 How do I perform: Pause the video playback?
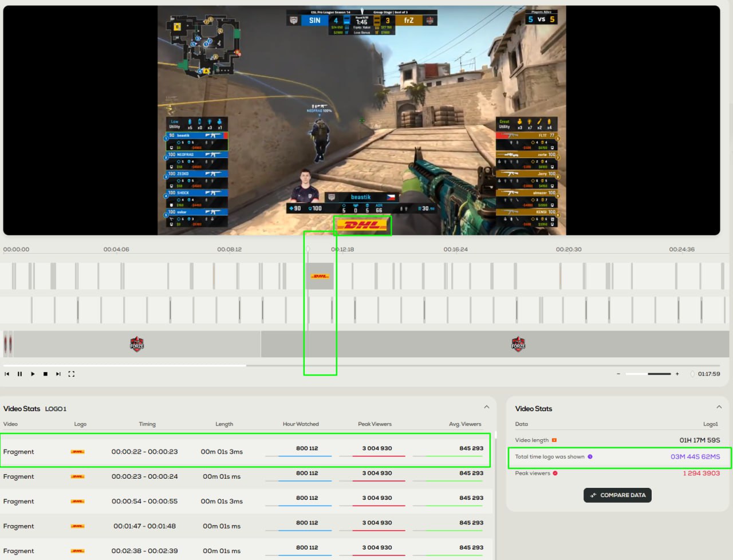[19, 374]
